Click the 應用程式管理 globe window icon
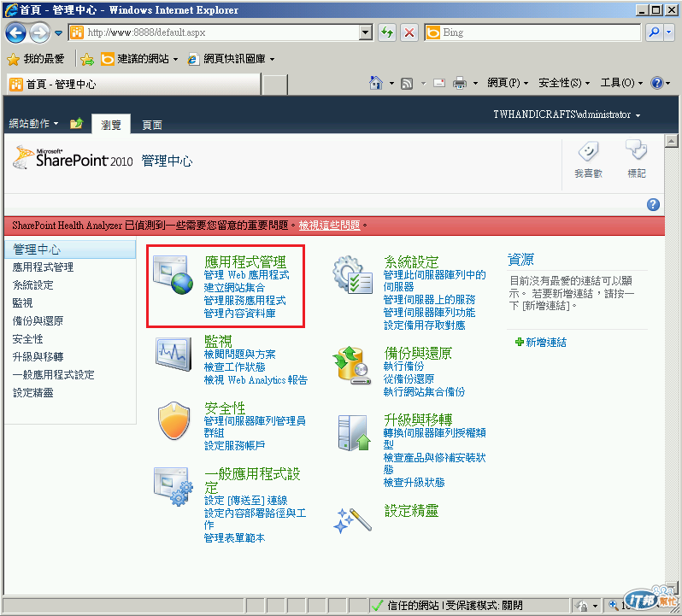This screenshot has width=682, height=616. coord(173,275)
